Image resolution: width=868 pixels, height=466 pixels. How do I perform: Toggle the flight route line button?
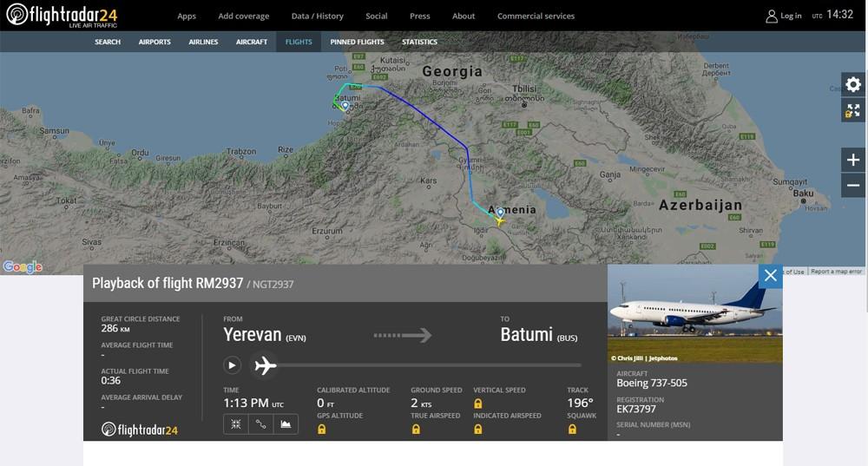point(260,424)
